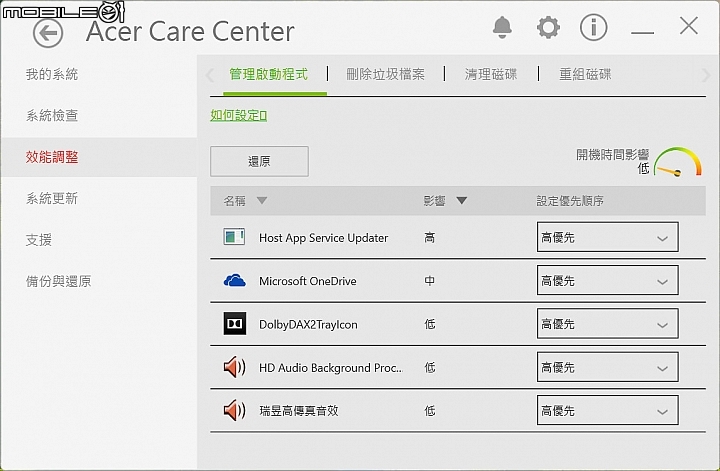720x471 pixels.
Task: Select the 瑞昱高傳真音效 name
Action: pyautogui.click(x=298, y=411)
